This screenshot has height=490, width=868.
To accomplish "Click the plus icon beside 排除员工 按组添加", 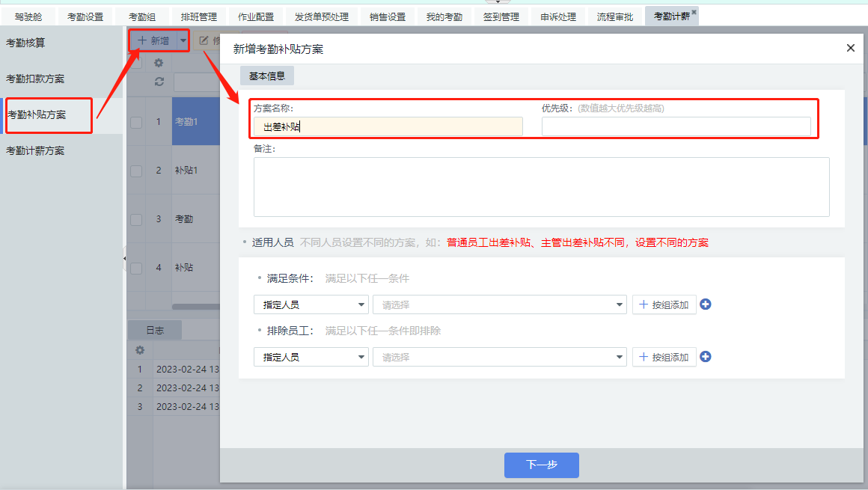I will pyautogui.click(x=705, y=357).
